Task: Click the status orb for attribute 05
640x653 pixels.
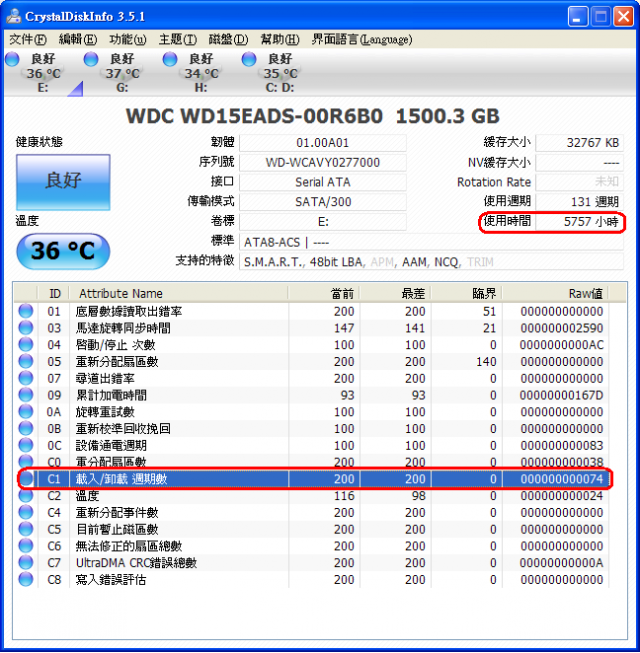Action: pyautogui.click(x=26, y=361)
